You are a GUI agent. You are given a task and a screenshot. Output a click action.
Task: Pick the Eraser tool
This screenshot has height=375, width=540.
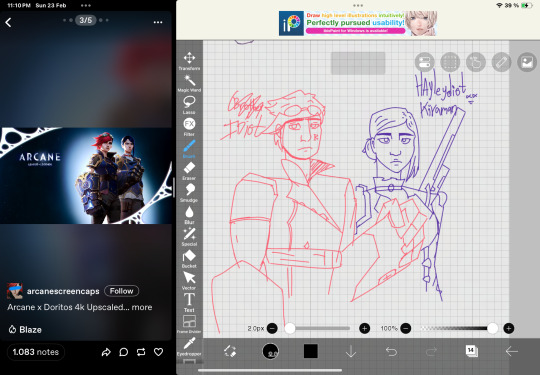click(189, 171)
